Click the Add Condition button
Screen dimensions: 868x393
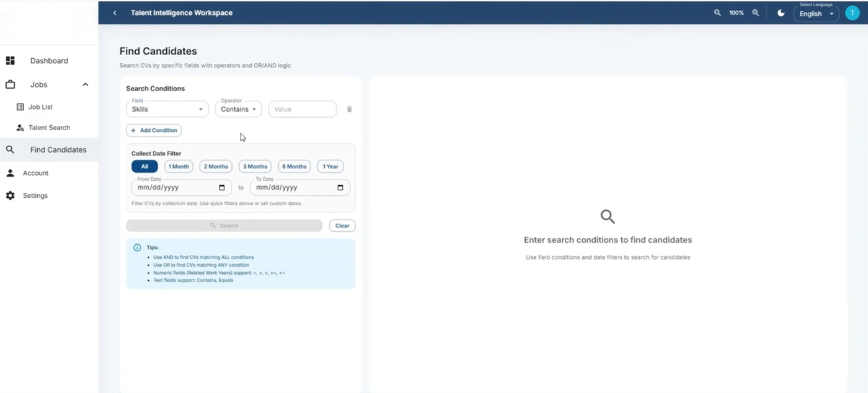click(x=154, y=130)
